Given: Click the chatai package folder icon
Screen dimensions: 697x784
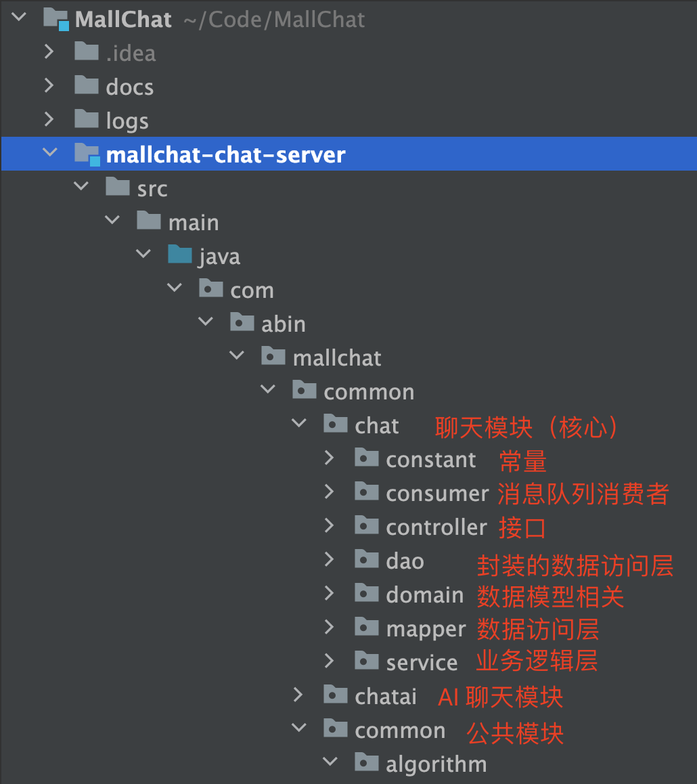Looking at the screenshot, I should (x=335, y=695).
